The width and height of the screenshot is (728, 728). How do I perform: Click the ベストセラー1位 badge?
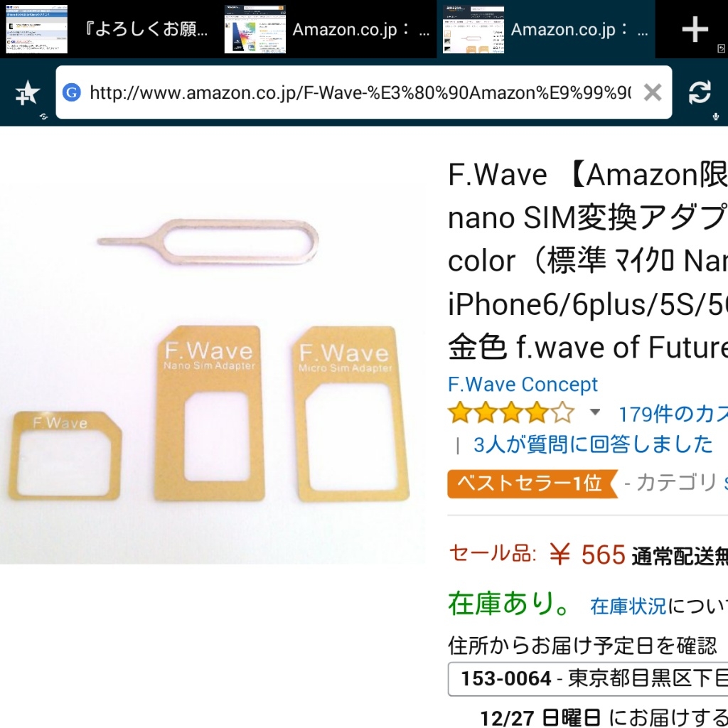(532, 483)
